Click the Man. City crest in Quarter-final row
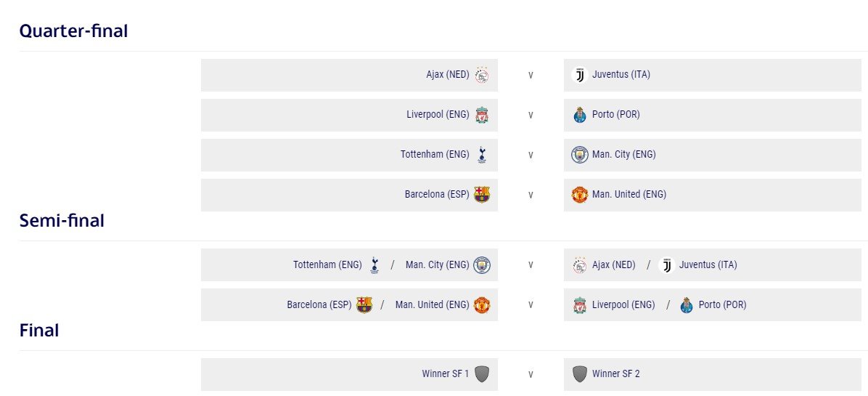This screenshot has width=868, height=396. tap(580, 155)
